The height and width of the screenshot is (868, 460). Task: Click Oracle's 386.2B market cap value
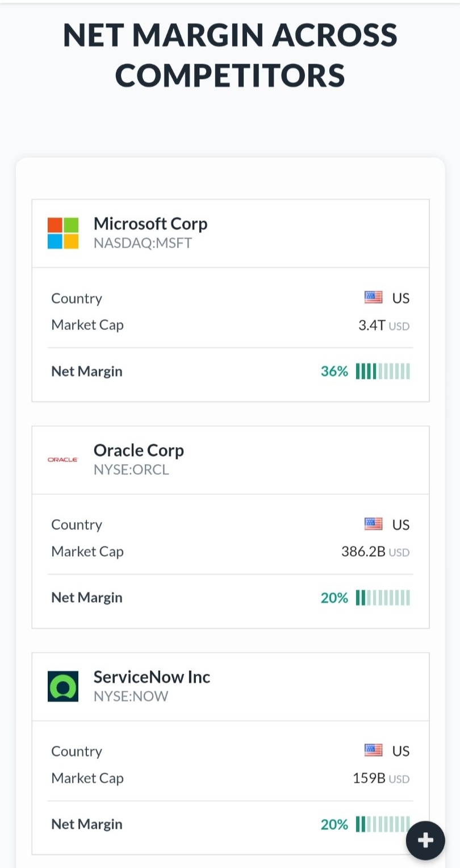pos(363,552)
